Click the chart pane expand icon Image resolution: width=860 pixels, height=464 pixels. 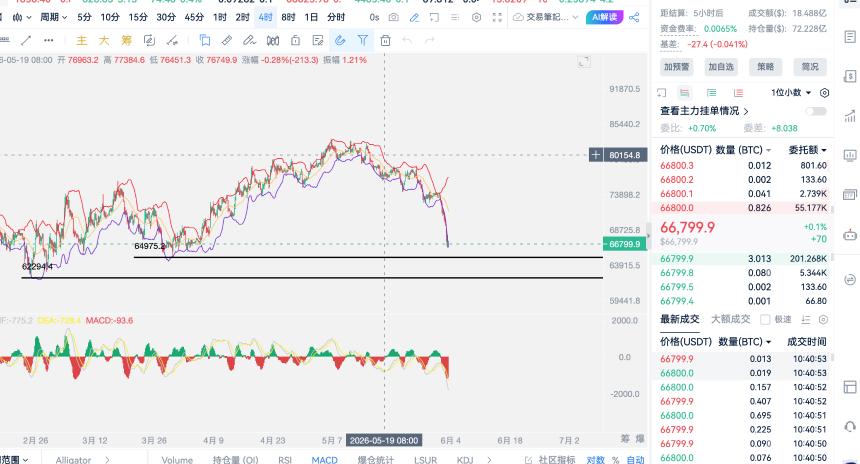584,62
